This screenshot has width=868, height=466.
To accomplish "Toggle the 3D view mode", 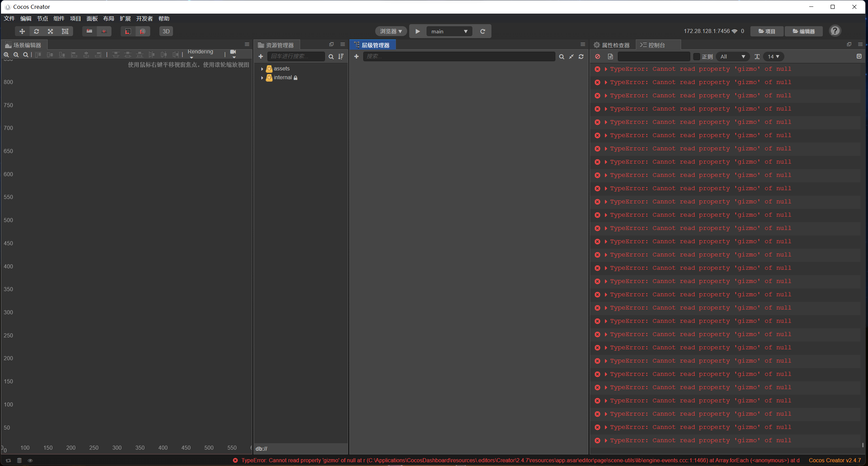I will tap(166, 31).
